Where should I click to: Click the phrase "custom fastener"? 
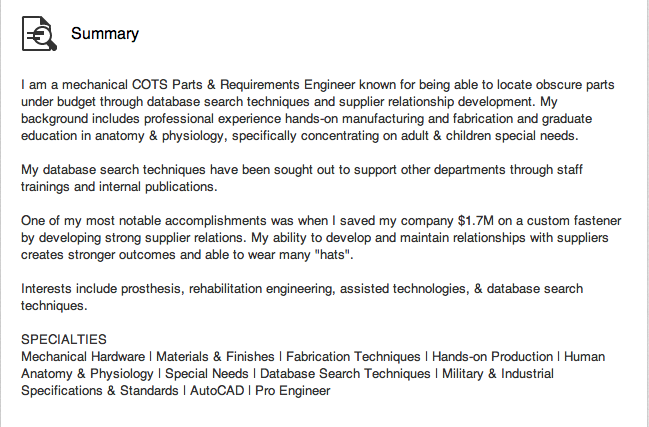coord(564,221)
